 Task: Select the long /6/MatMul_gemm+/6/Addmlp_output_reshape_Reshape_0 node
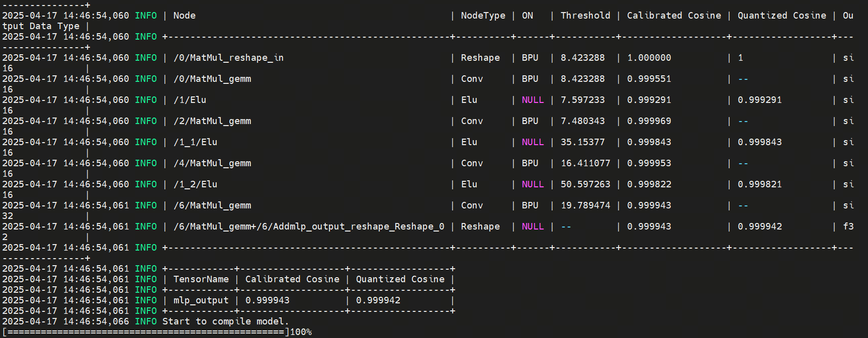point(309,227)
